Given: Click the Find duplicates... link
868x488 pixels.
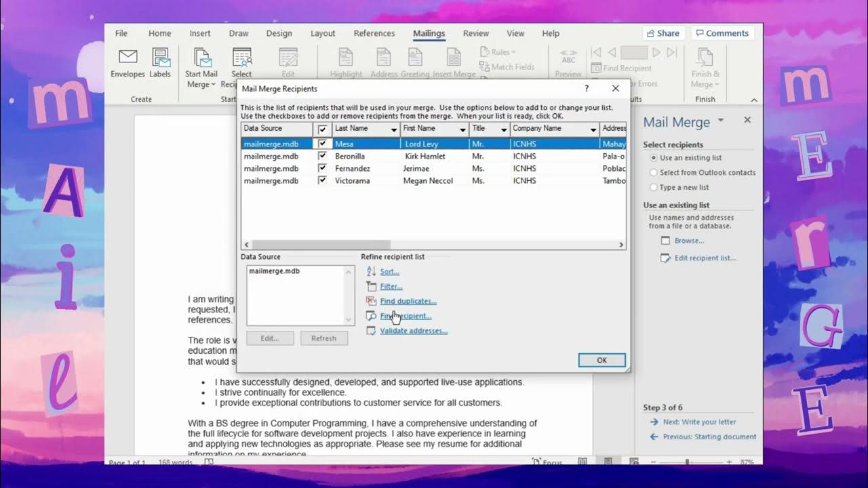Looking at the screenshot, I should coord(408,302).
